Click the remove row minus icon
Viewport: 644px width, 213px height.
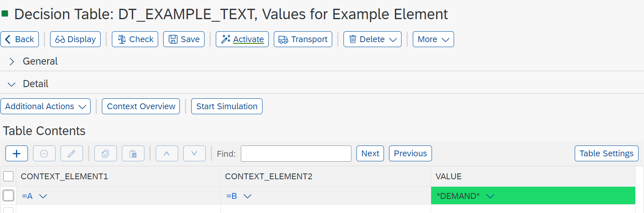click(x=44, y=153)
